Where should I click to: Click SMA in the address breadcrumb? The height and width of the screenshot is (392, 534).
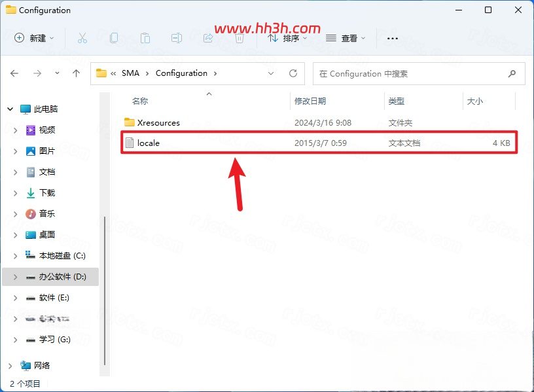pos(130,73)
